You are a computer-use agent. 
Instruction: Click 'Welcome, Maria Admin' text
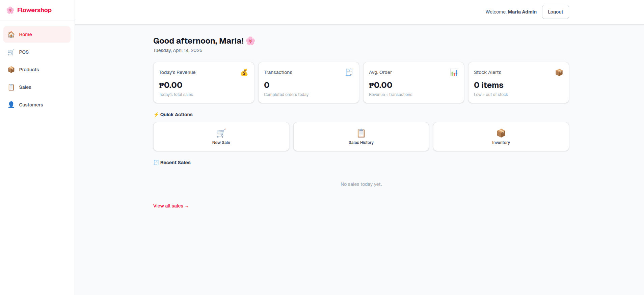point(511,12)
